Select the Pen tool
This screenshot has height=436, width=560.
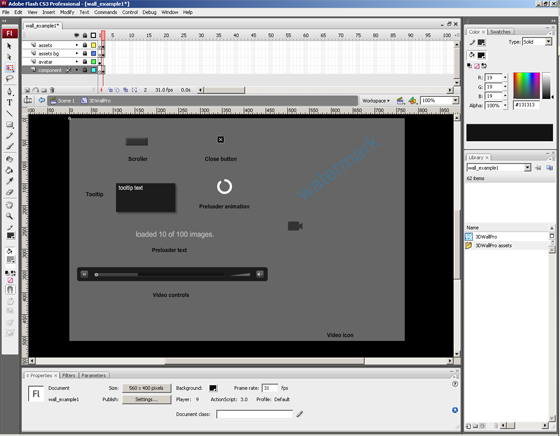[x=10, y=91]
